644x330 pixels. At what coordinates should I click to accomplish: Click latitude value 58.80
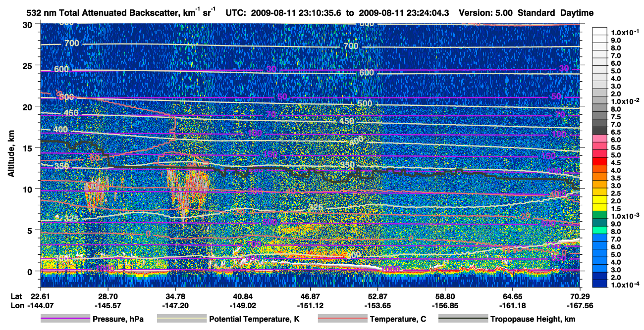(x=445, y=296)
